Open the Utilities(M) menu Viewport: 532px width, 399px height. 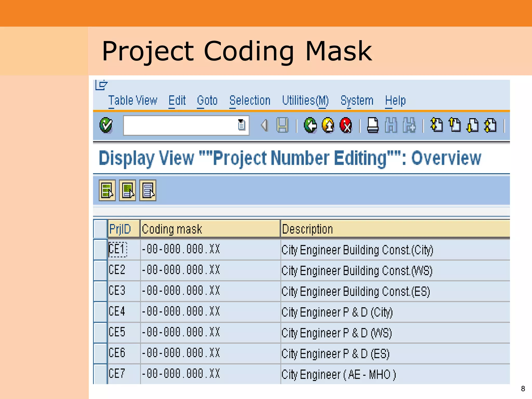[305, 101]
